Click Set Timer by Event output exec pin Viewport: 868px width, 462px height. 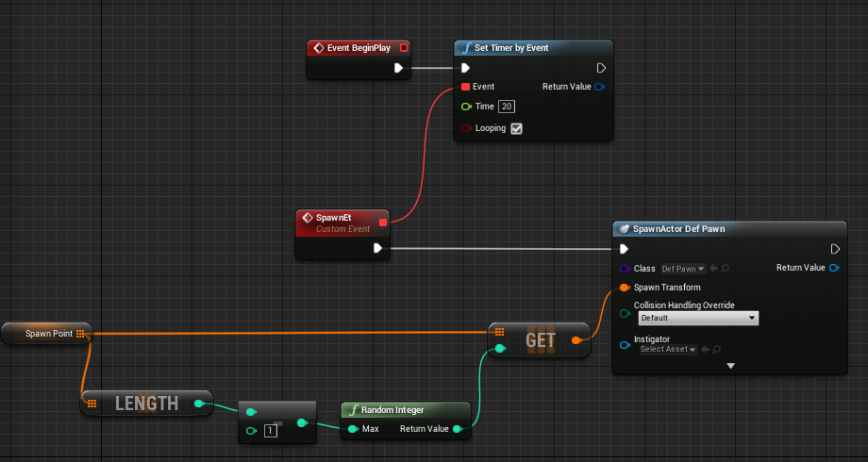[x=601, y=68]
